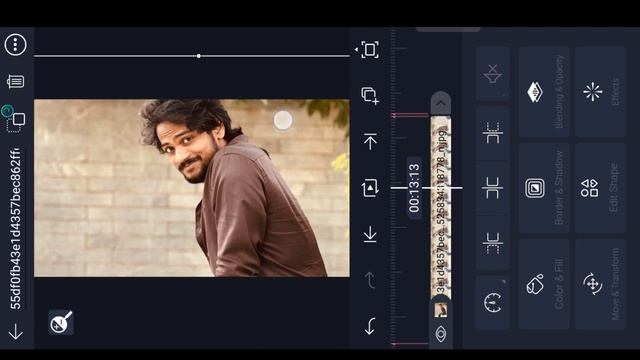Image resolution: width=640 pixels, height=360 pixels.
Task: Collapse the clip with the chevron handle
Action: [441, 103]
